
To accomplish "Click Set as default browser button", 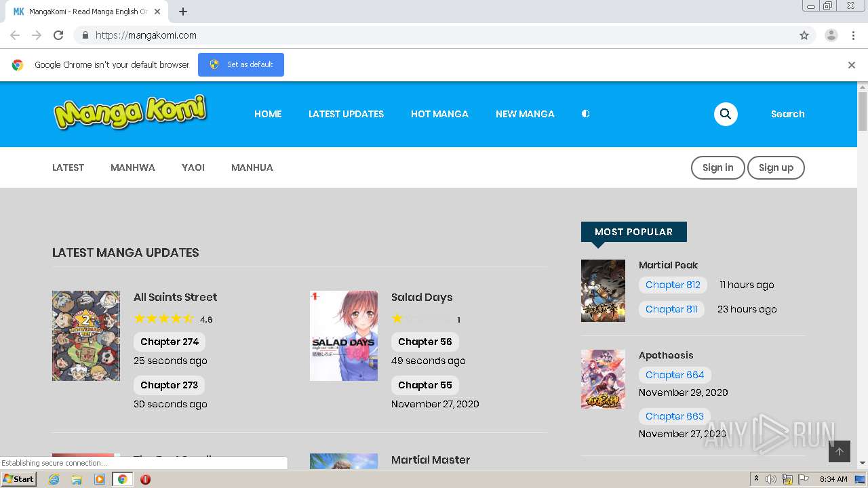I will click(241, 64).
